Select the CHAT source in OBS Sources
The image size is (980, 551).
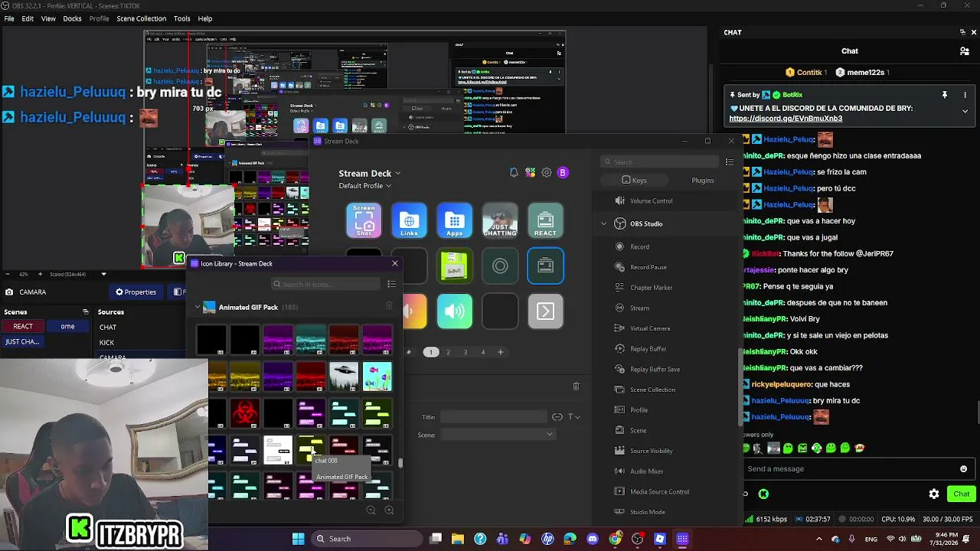click(x=108, y=328)
